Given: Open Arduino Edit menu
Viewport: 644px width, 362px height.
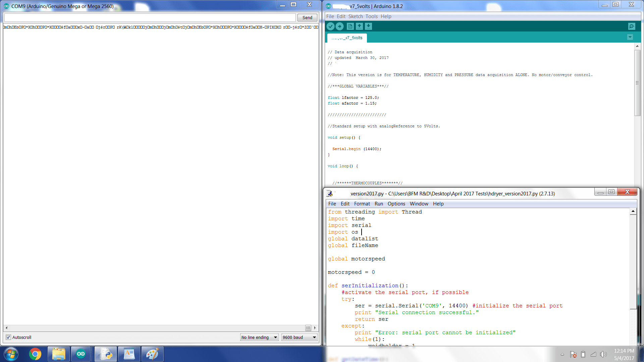Looking at the screenshot, I should coord(341,16).
